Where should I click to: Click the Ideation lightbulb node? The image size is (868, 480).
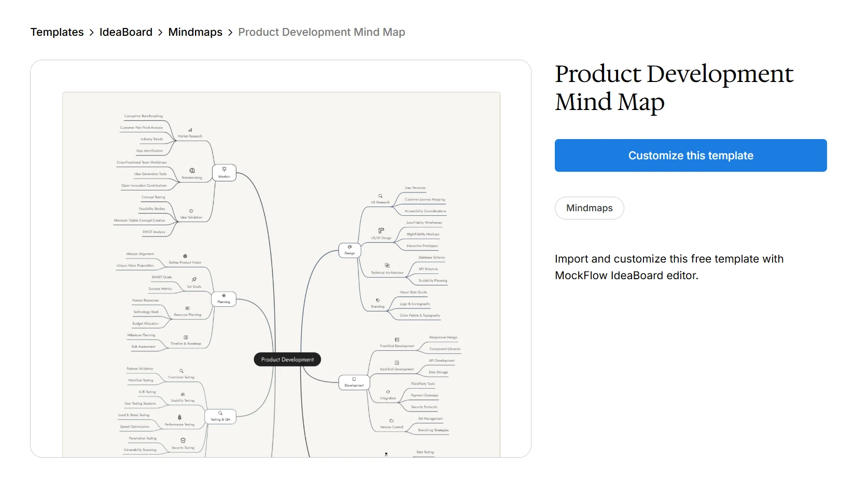[224, 173]
